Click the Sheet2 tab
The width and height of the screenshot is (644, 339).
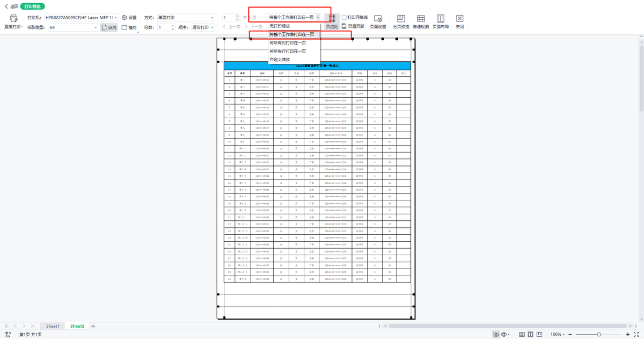pos(77,326)
